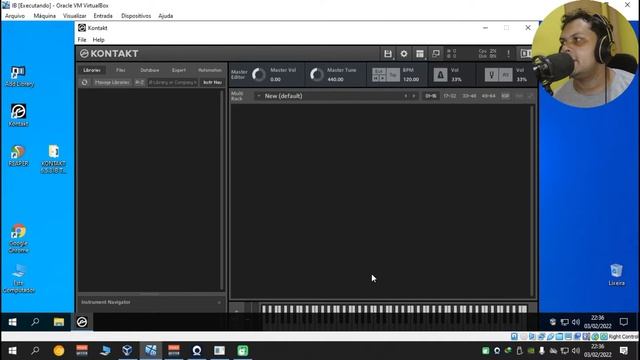Open the Kontakt File menu
This screenshot has height=360, width=640.
click(82, 40)
